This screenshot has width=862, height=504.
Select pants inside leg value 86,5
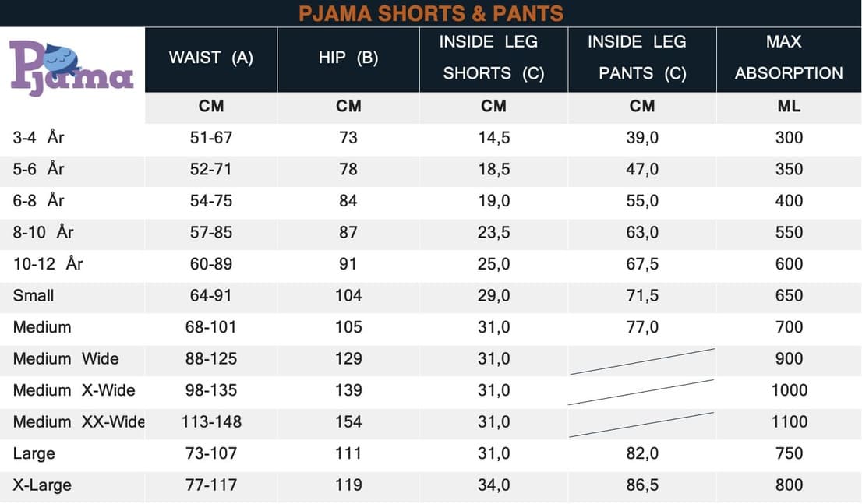(x=642, y=485)
